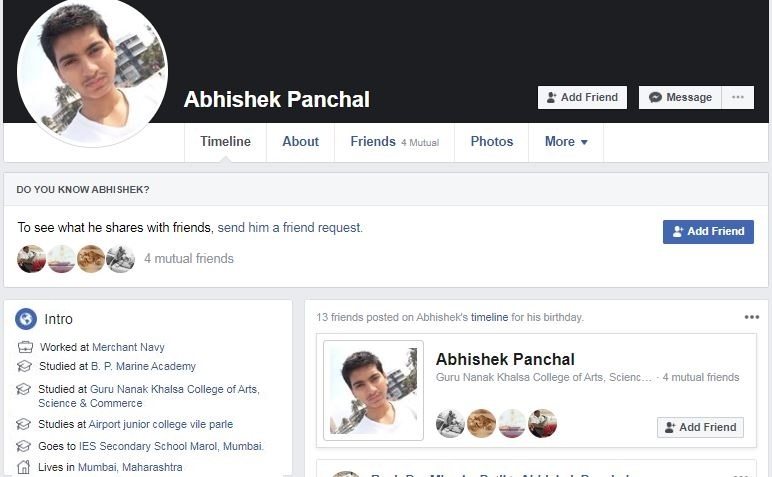Switch to the About tab

[x=300, y=142]
